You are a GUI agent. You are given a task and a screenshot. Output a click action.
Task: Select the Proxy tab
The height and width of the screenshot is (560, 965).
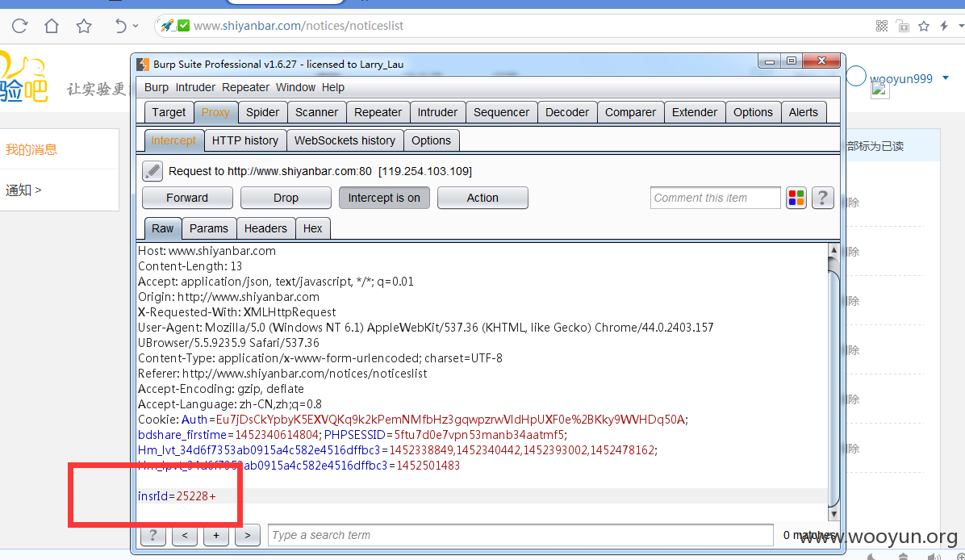click(215, 113)
